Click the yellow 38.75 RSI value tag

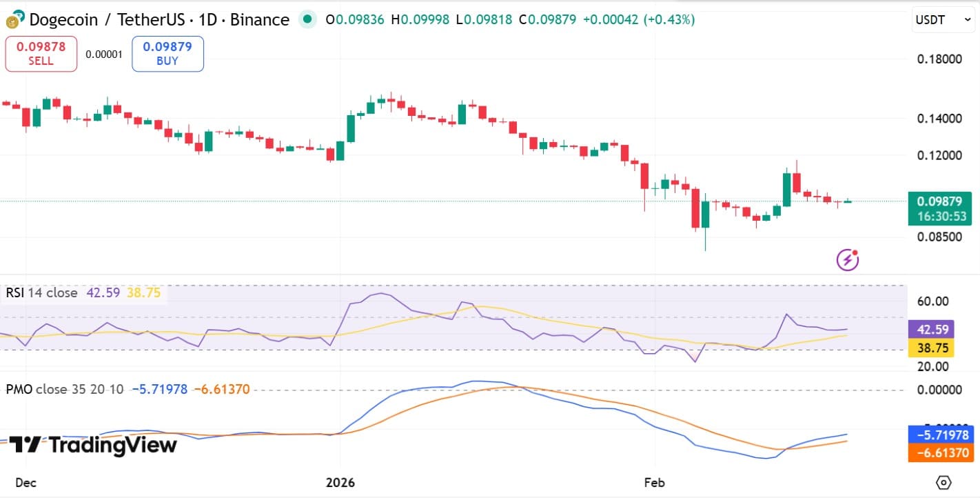point(932,348)
